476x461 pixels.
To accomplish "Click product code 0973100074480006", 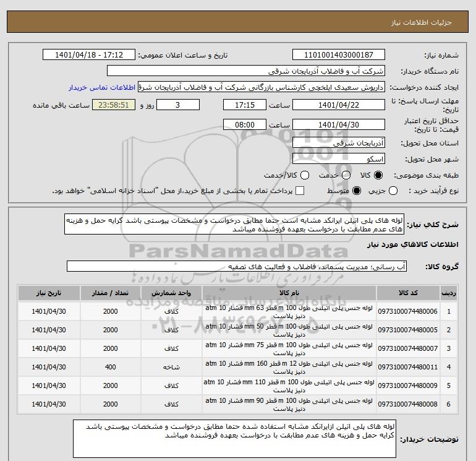I will coord(408,311).
